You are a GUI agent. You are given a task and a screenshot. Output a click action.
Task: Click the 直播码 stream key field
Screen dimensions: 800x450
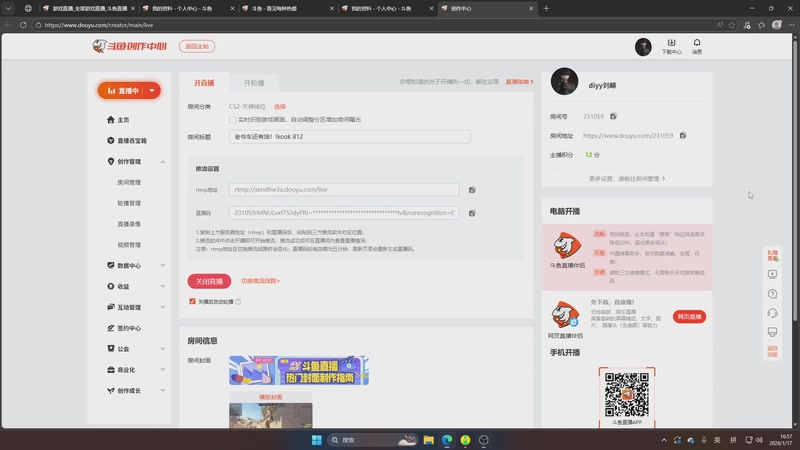tap(344, 213)
